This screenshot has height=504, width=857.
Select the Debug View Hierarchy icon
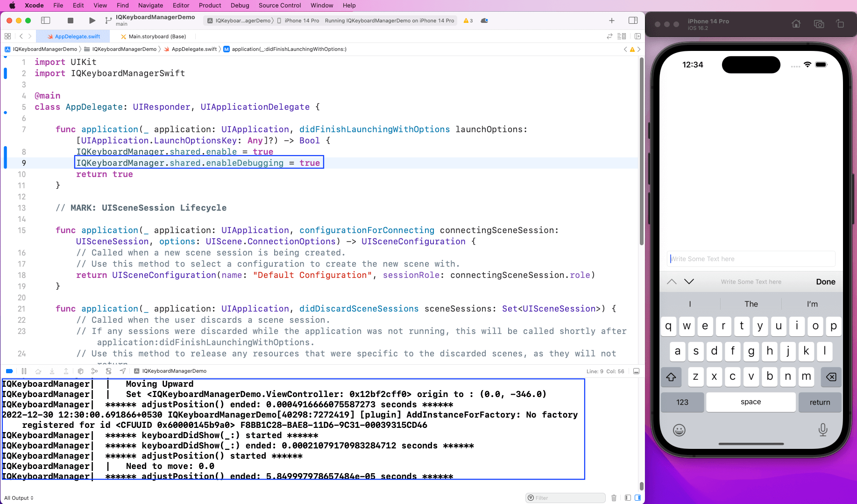pos(80,371)
